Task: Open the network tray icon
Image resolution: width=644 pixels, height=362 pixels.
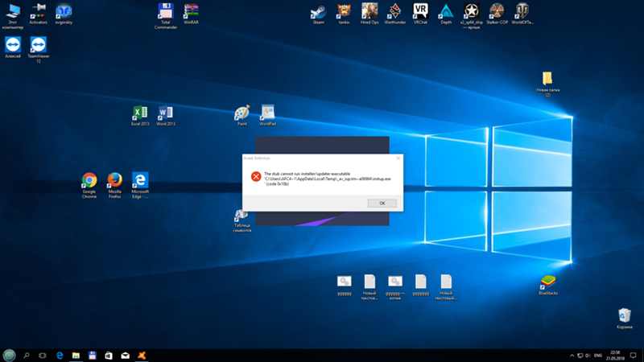Action: (580, 356)
